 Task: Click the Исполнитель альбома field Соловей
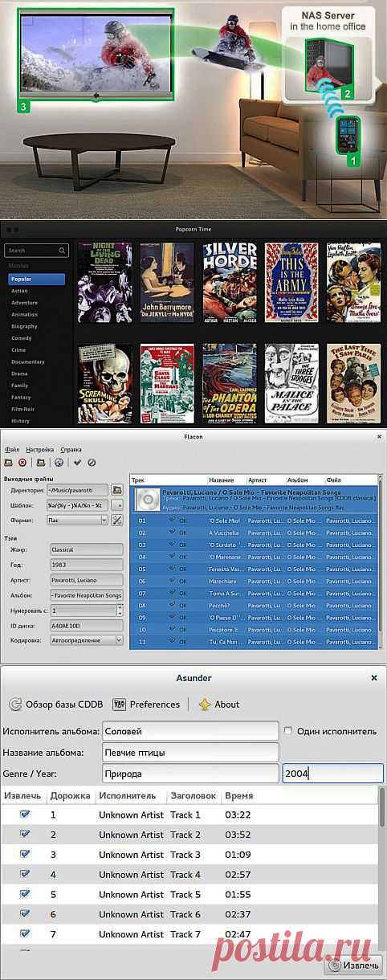(x=190, y=731)
